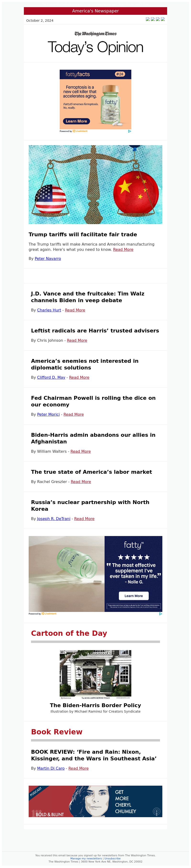Open Peter Navarro author link
Screen dimensions: 191x868
(x=48, y=258)
